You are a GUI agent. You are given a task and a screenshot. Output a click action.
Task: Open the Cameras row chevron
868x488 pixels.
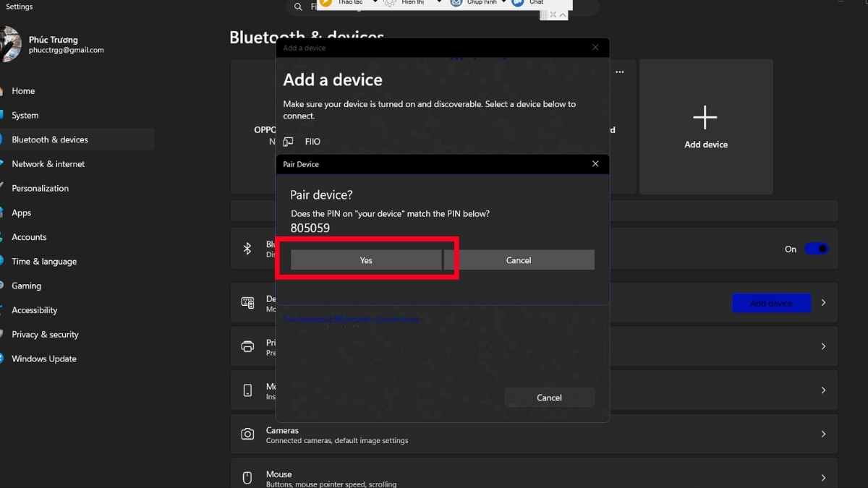pos(823,435)
